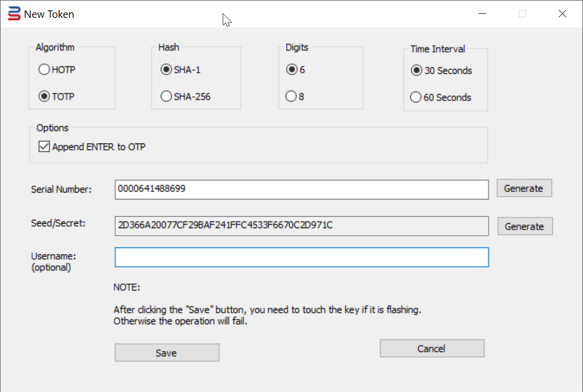Generate a new seed/secret value
Viewport: 583px width, 392px height.
[x=524, y=226]
